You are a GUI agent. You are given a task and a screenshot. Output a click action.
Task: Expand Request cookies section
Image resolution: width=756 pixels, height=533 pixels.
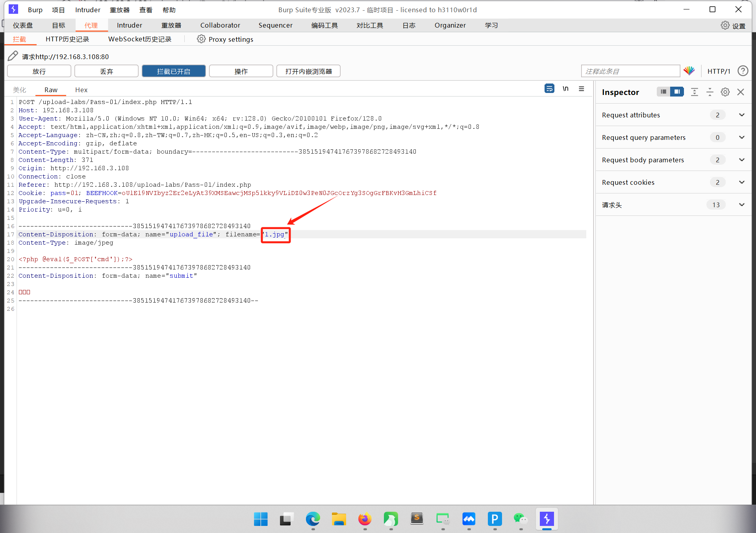pos(742,182)
